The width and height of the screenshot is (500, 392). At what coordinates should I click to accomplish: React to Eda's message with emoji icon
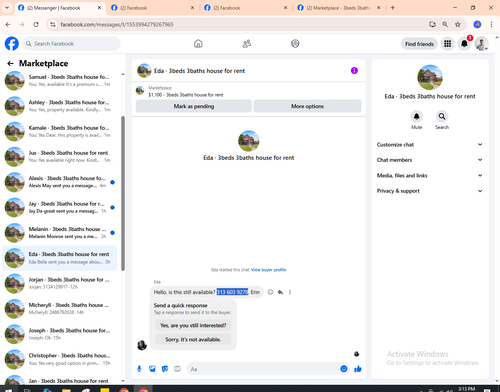click(x=270, y=292)
